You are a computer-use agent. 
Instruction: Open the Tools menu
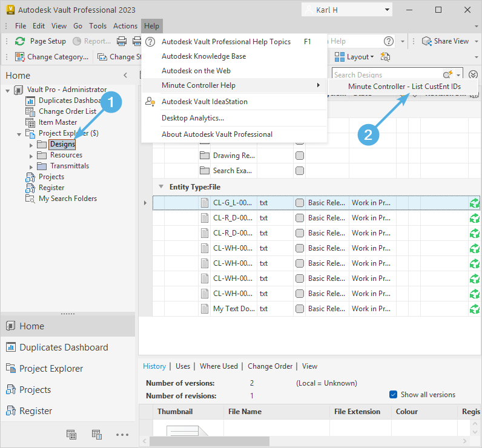97,26
